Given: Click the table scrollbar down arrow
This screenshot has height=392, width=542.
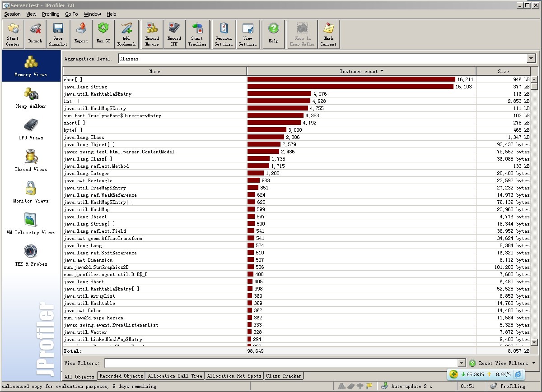Looking at the screenshot, I should pos(534,343).
